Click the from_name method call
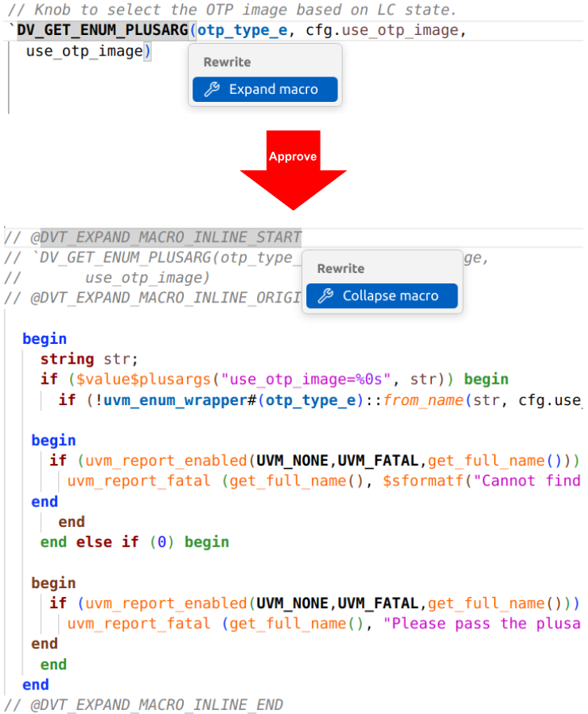 [423, 400]
